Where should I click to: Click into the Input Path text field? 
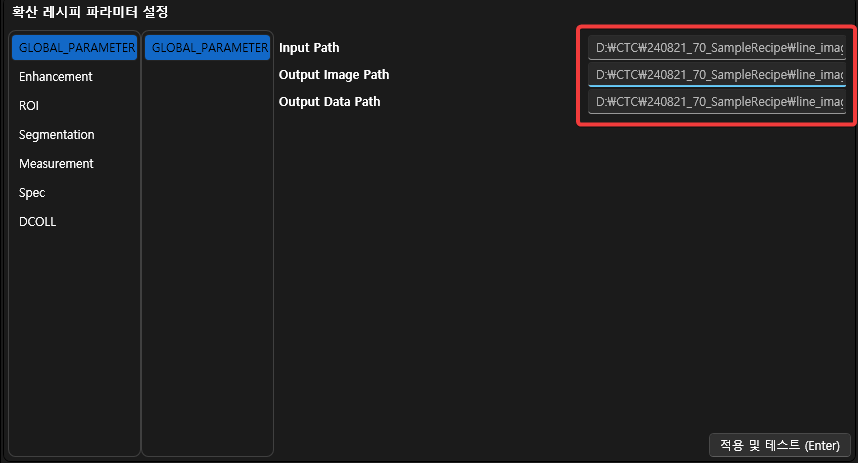(716, 48)
